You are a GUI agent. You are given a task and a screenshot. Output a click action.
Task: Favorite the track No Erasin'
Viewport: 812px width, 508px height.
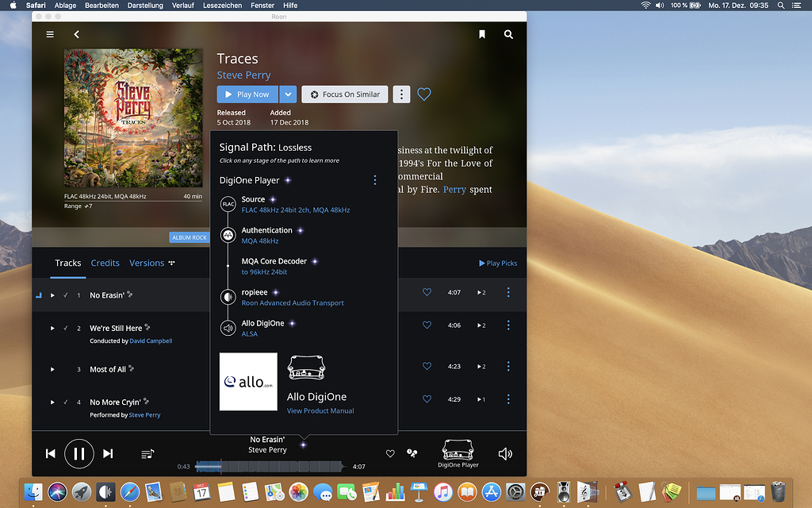click(x=427, y=292)
